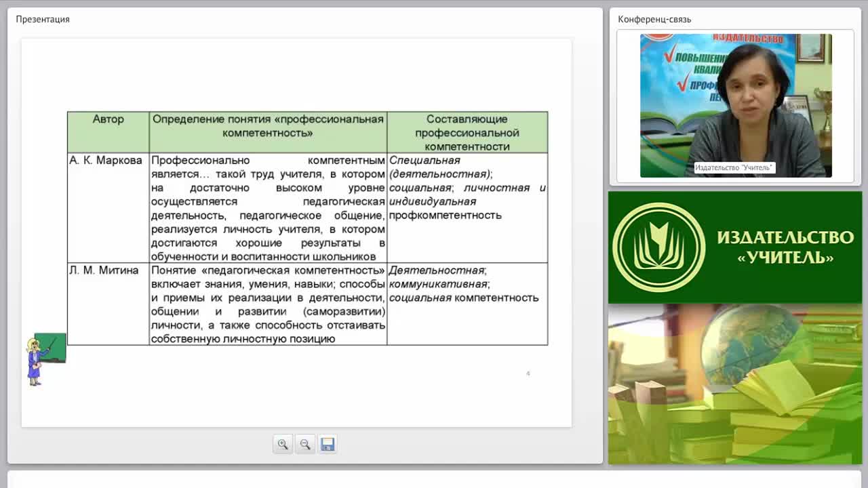Click Маркова's definition text cell
This screenshot has height=488, width=868.
coord(268,207)
